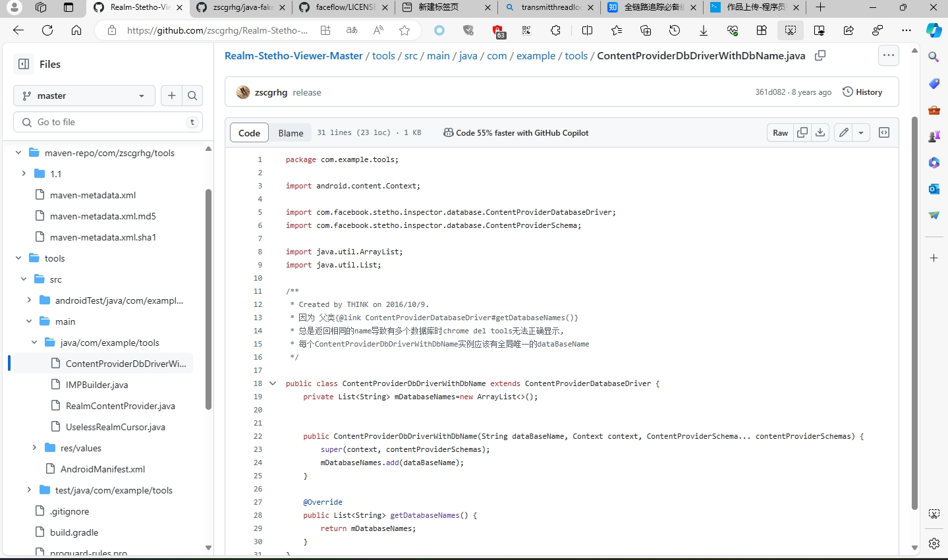948x560 pixels.
Task: Switch to the Blame view tab
Action: 291,132
